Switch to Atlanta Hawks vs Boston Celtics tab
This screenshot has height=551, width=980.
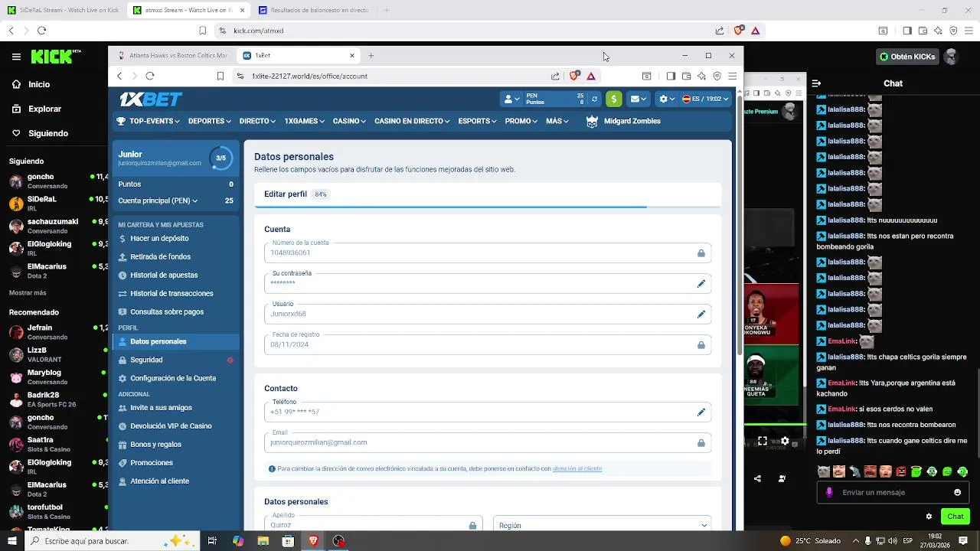[173, 55]
